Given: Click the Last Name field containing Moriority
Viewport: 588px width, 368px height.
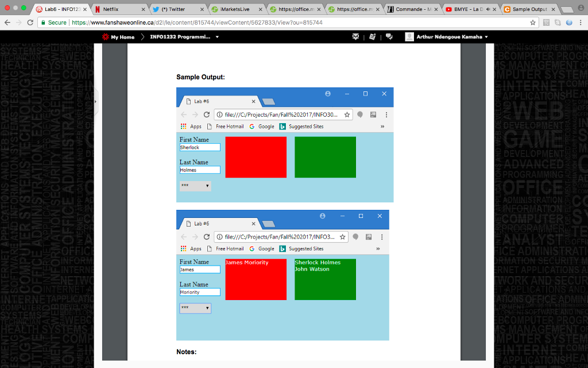Looking at the screenshot, I should point(200,292).
